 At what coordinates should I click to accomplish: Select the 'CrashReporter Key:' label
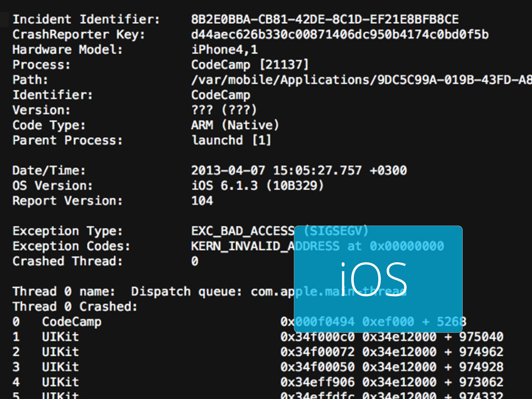pos(79,34)
